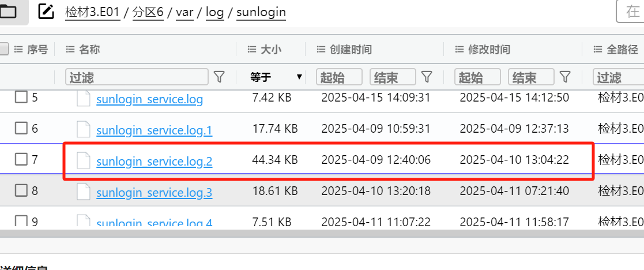Check the checkbox for row 5
The width and height of the screenshot is (644, 270).
coord(21,97)
